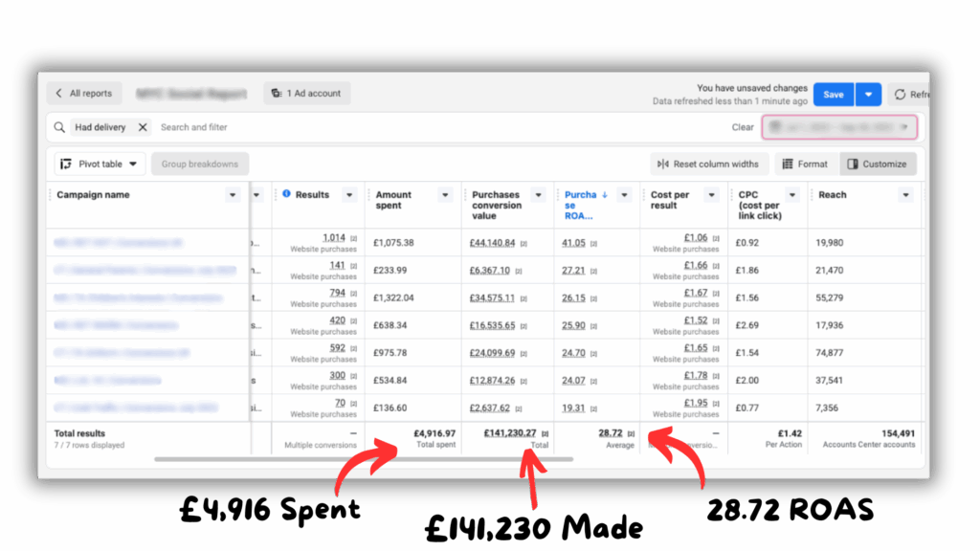The width and height of the screenshot is (980, 551).
Task: Open the Format options
Action: click(x=805, y=164)
